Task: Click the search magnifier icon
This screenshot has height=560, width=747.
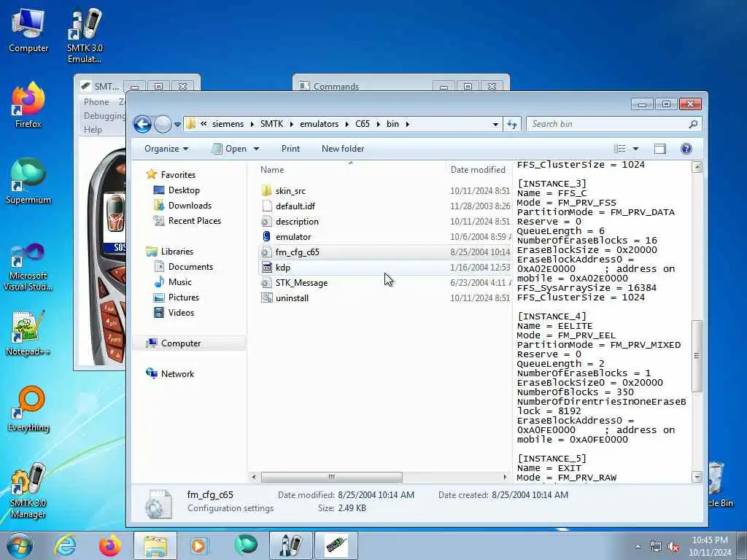Action: (x=693, y=124)
